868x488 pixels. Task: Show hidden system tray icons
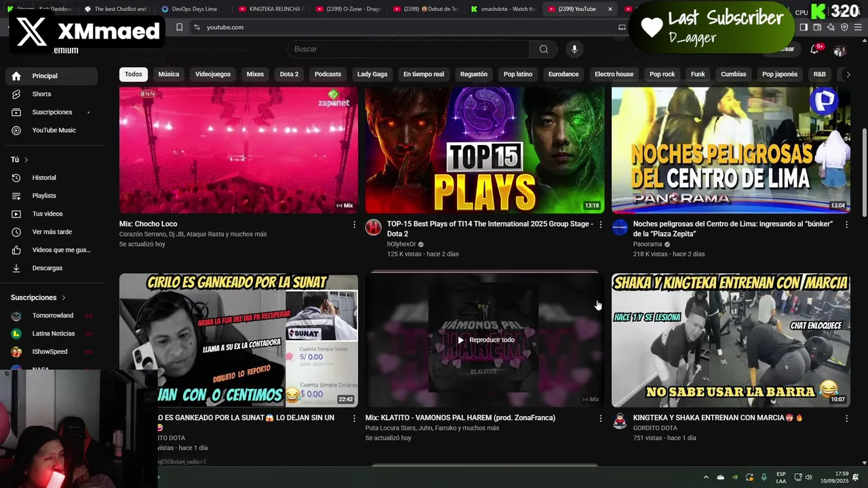click(706, 477)
